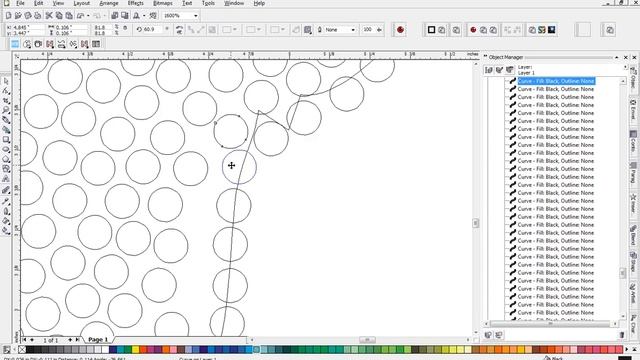Select the Pick tool in the toolbox
The image size is (640, 360).
point(6,81)
